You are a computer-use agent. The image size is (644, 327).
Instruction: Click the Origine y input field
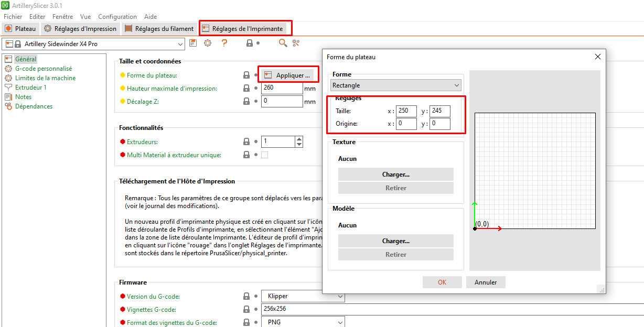click(439, 124)
